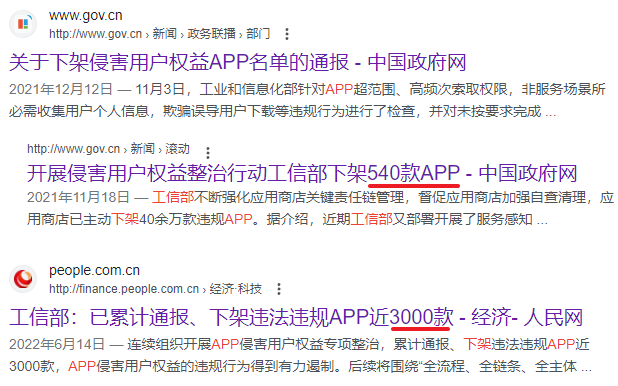
Task: Click the finance.people.com.cn › 经济·科技 breadcrumb
Action: pyautogui.click(x=155, y=289)
